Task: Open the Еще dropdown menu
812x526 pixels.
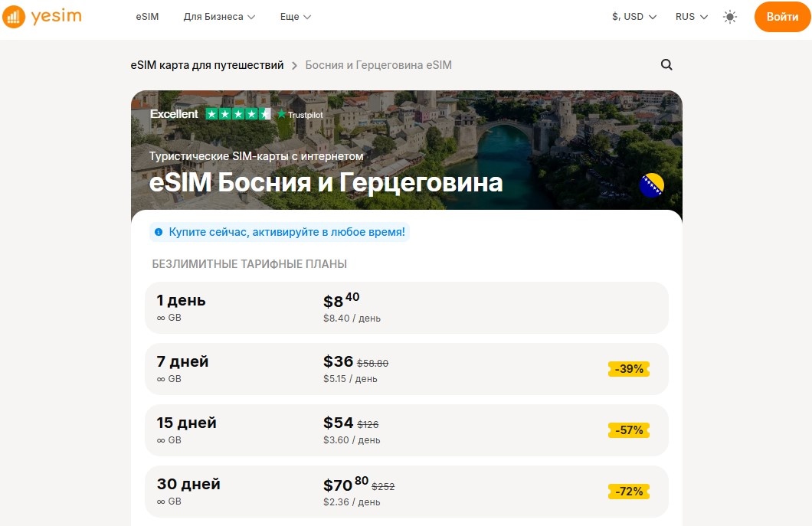Action: coord(295,16)
